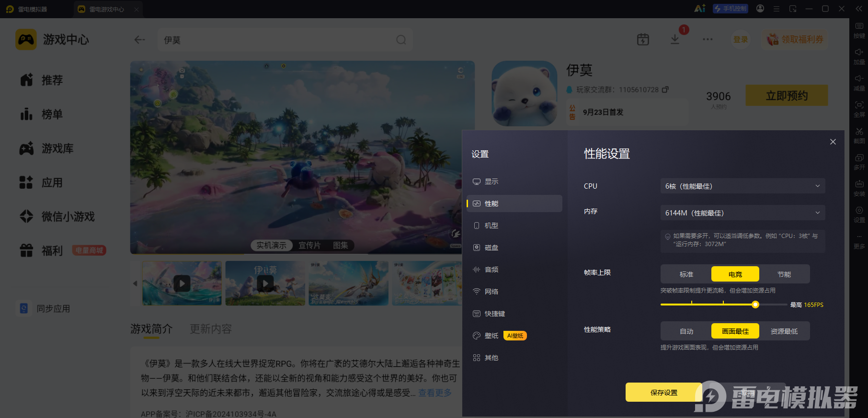
Task: Click the 手机控制 button in title bar
Action: click(731, 9)
